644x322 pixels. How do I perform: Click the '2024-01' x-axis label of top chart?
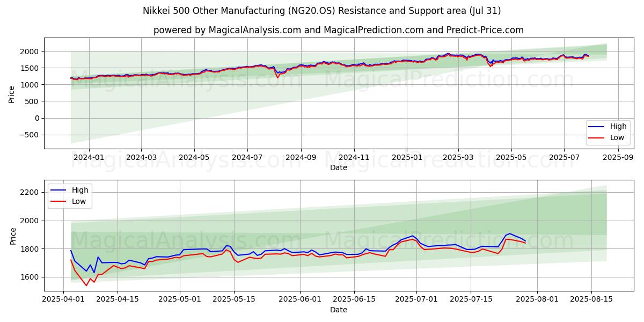(89, 157)
